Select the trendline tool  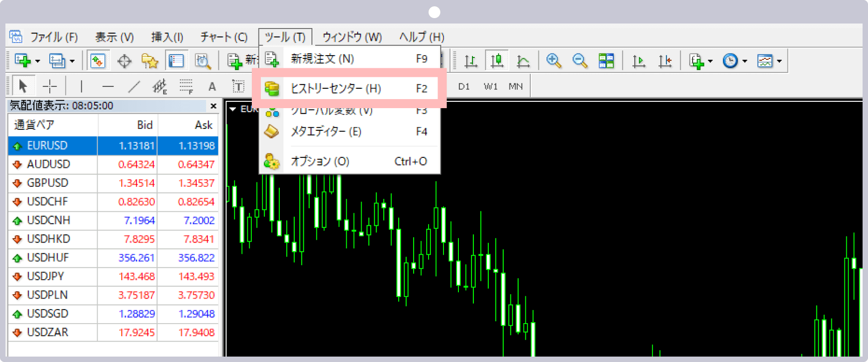[134, 86]
